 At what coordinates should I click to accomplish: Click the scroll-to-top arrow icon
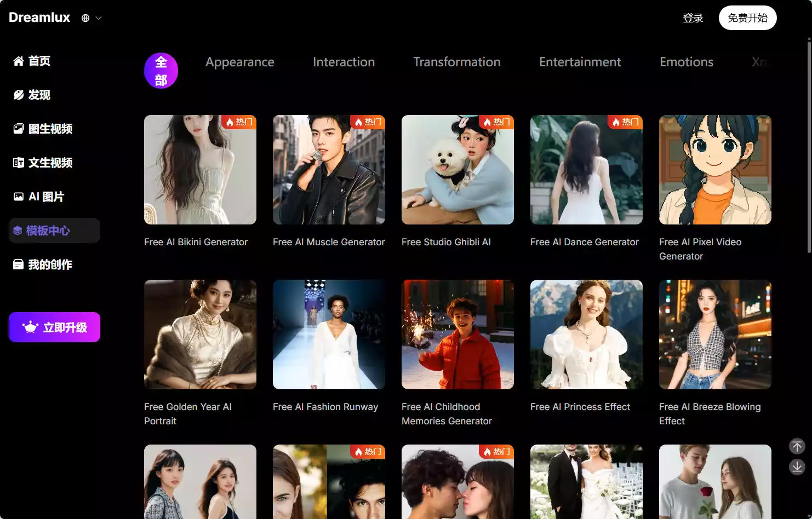click(x=797, y=446)
